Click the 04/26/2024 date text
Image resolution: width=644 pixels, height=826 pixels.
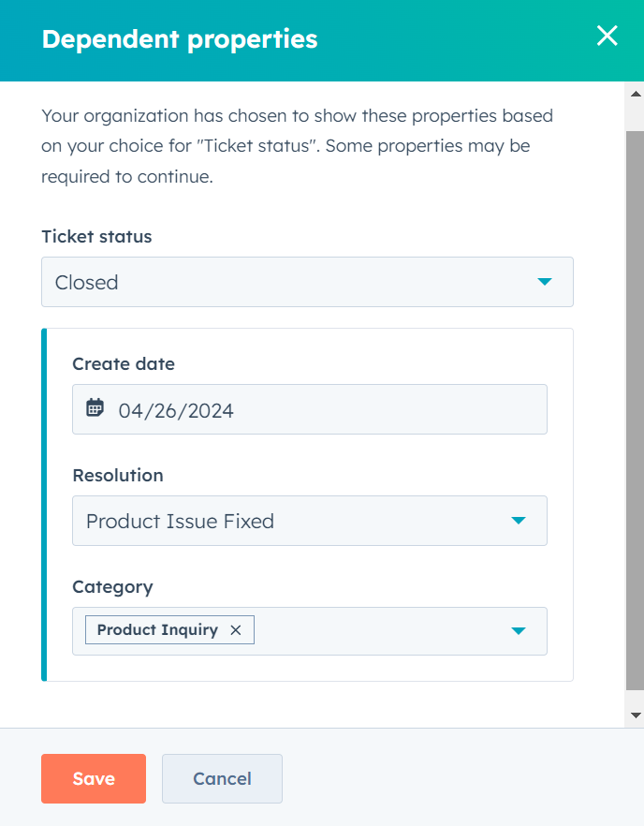pos(176,410)
